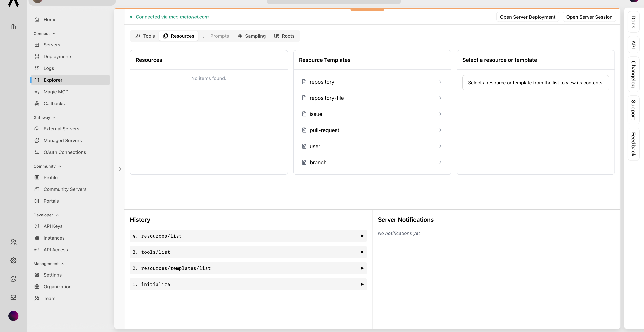Open the settings gear in the left rail

(13, 260)
